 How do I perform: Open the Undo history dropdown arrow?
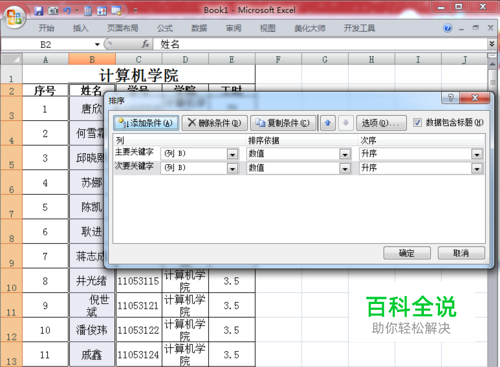[x=77, y=11]
